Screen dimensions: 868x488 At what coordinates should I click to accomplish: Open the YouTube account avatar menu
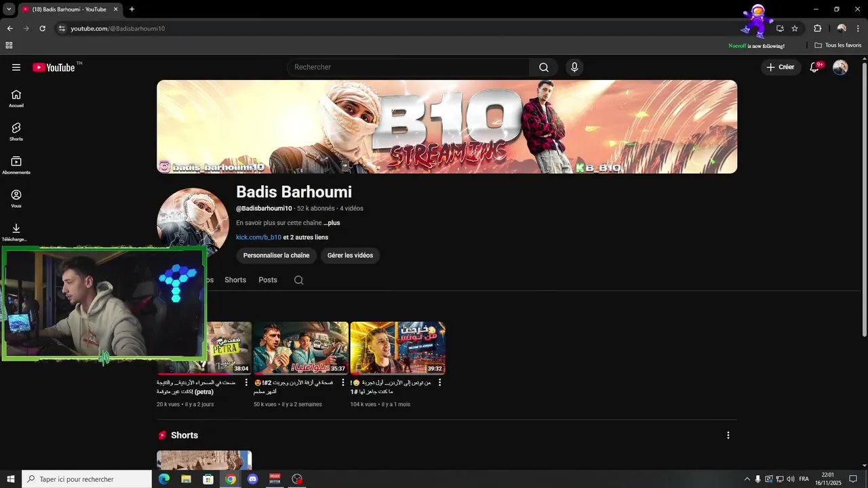(x=840, y=67)
